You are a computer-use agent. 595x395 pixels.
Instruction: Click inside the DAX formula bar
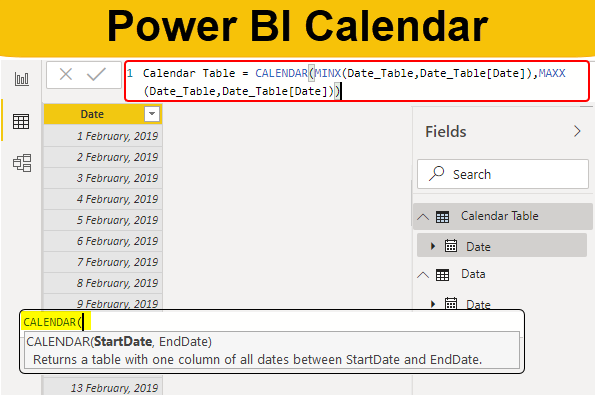pyautogui.click(x=357, y=81)
